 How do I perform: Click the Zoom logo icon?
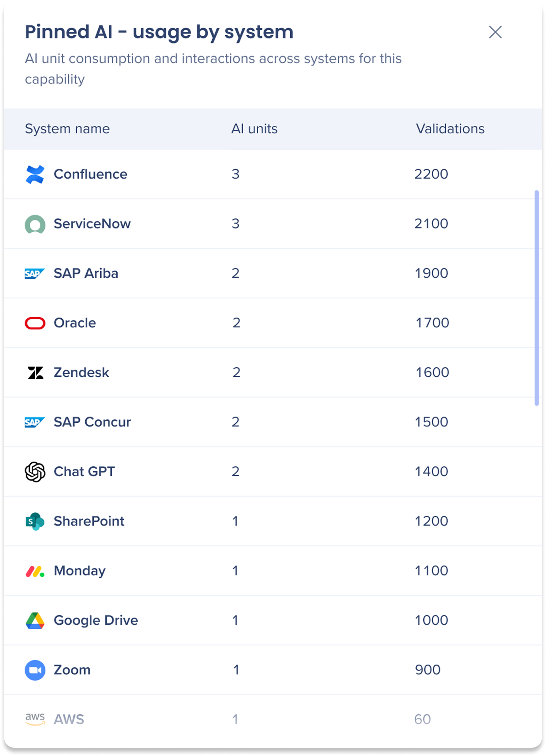pos(35,670)
